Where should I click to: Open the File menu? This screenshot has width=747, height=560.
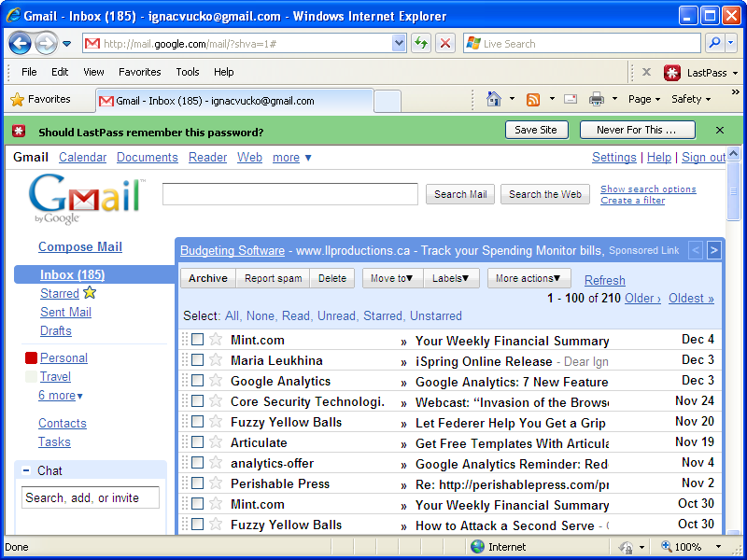pyautogui.click(x=29, y=72)
